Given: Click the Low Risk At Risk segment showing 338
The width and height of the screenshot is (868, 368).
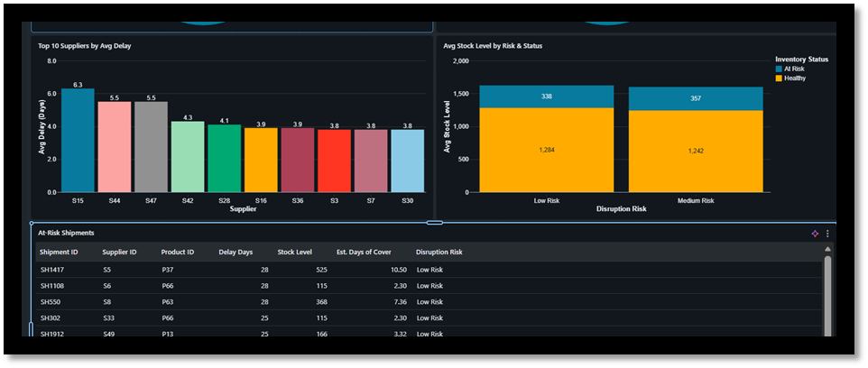Looking at the screenshot, I should click(547, 97).
